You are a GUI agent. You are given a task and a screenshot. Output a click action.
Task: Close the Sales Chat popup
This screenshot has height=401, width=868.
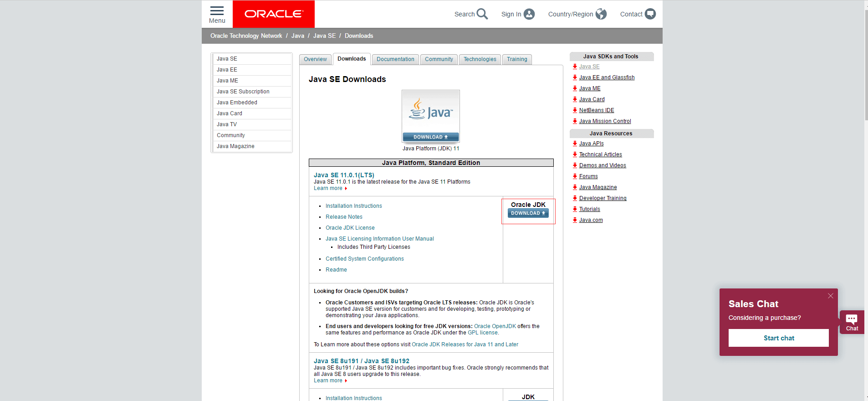[x=831, y=296]
